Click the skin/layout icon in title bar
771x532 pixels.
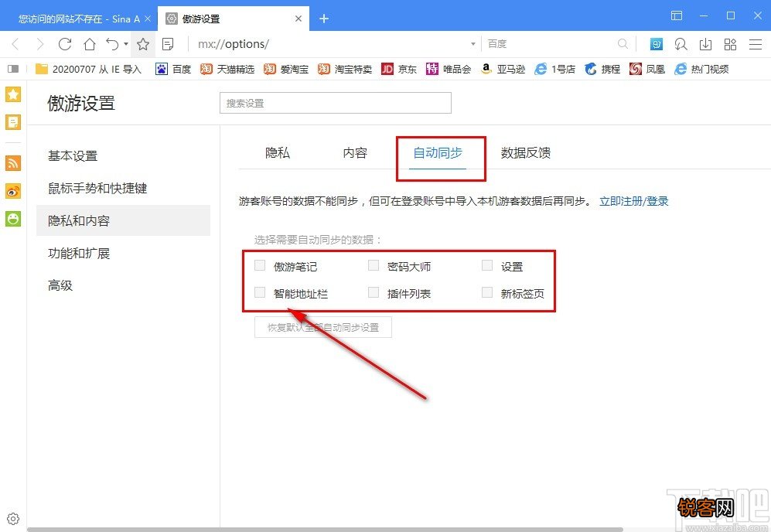click(x=677, y=15)
